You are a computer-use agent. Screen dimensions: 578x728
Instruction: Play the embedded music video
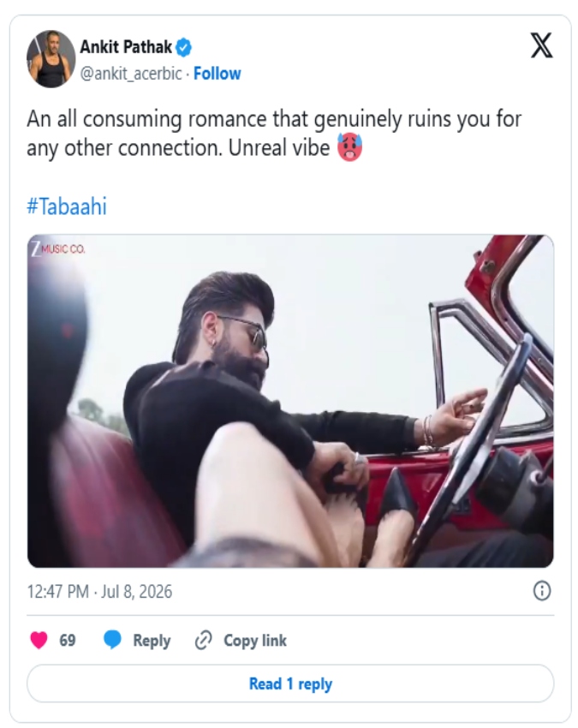290,401
